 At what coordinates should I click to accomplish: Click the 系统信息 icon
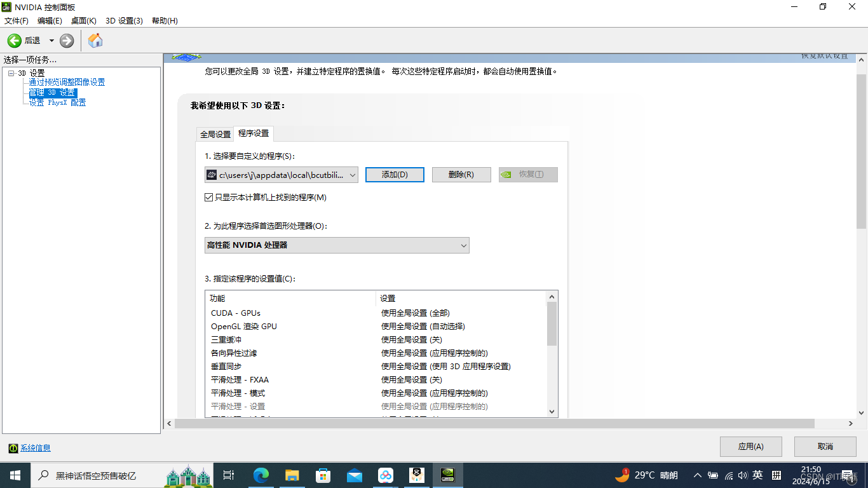13,448
